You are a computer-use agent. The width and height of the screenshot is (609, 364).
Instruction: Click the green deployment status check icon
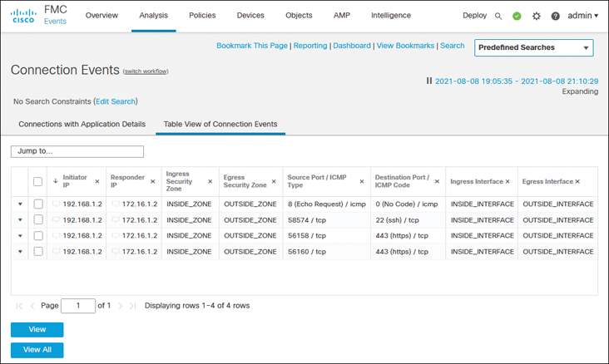point(517,16)
